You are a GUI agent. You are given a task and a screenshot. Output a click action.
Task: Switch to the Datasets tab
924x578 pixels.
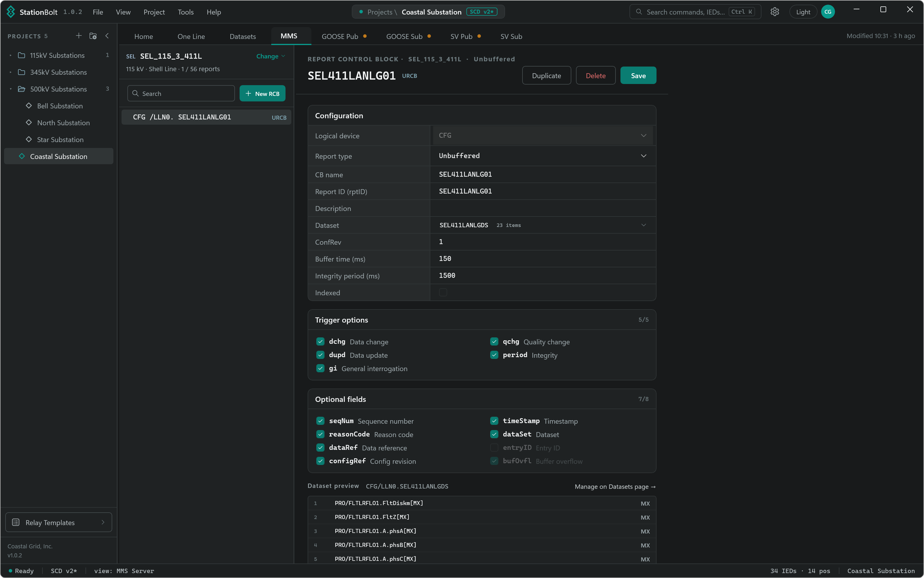(243, 36)
